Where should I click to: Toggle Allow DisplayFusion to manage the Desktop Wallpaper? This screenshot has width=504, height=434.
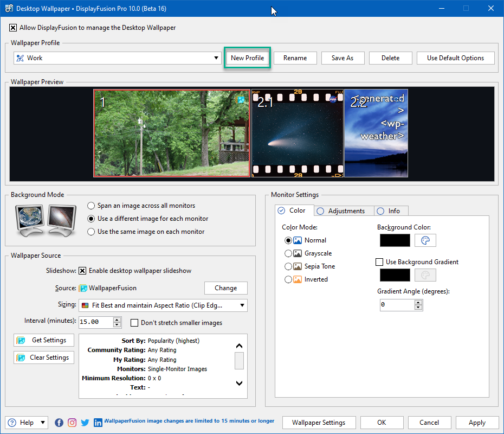point(13,28)
